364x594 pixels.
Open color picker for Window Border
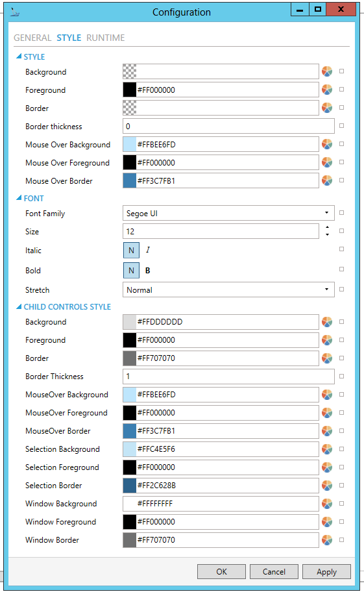click(x=327, y=540)
